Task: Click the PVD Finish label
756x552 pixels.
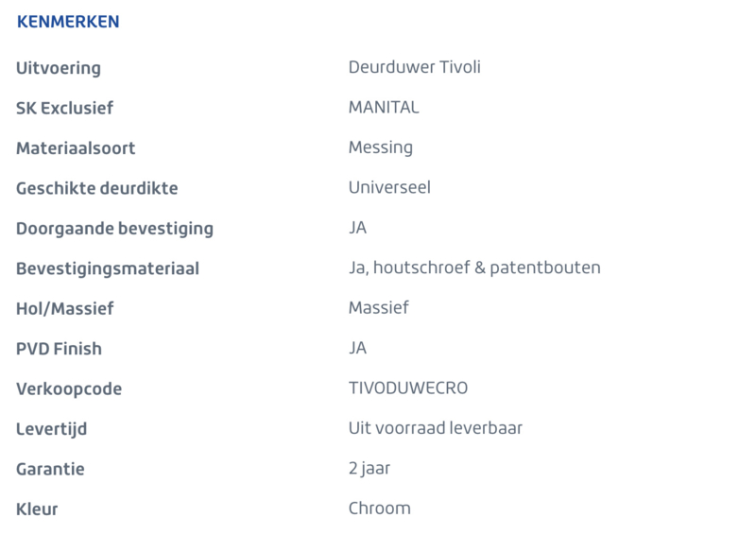Action: (59, 349)
